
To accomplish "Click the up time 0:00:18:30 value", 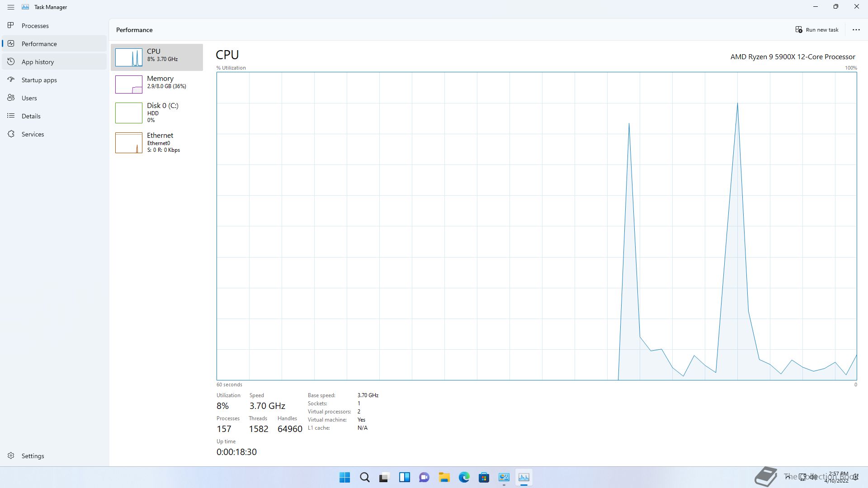I will pos(236,452).
